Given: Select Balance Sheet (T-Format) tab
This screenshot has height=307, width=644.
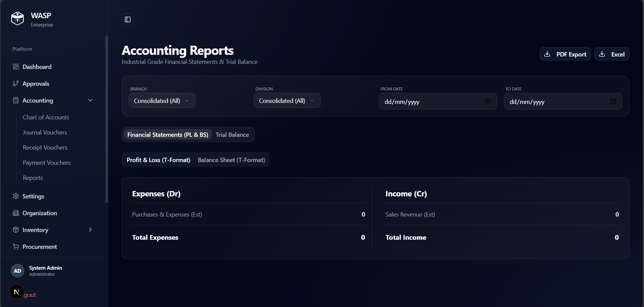Looking at the screenshot, I should 231,160.
